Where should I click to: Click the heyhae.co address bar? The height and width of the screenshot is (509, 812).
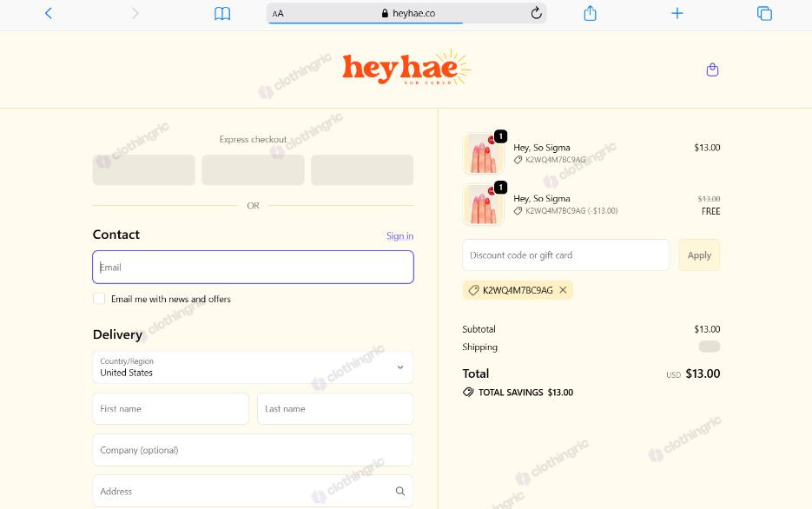pos(406,13)
